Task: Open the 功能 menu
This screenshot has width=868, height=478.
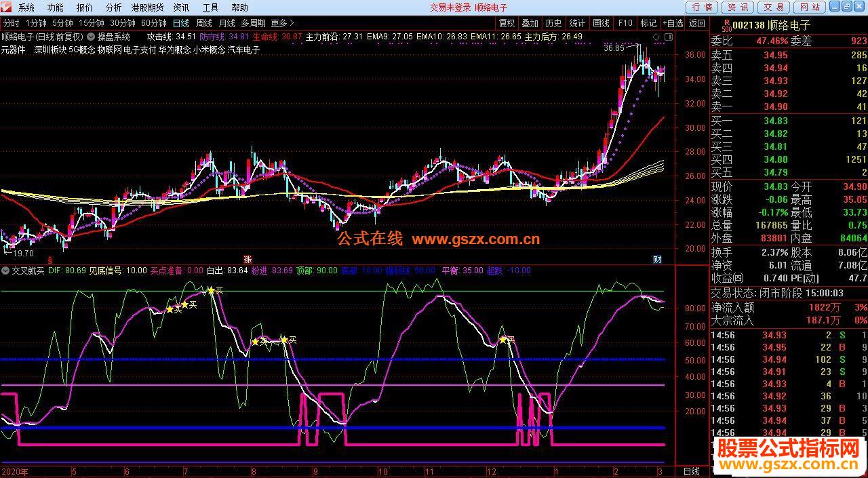Action: (56, 7)
